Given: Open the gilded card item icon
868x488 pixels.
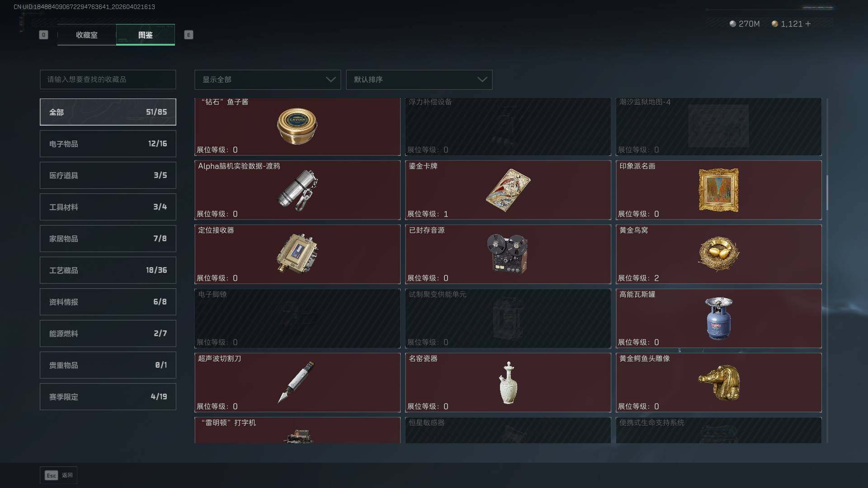Looking at the screenshot, I should 508,190.
